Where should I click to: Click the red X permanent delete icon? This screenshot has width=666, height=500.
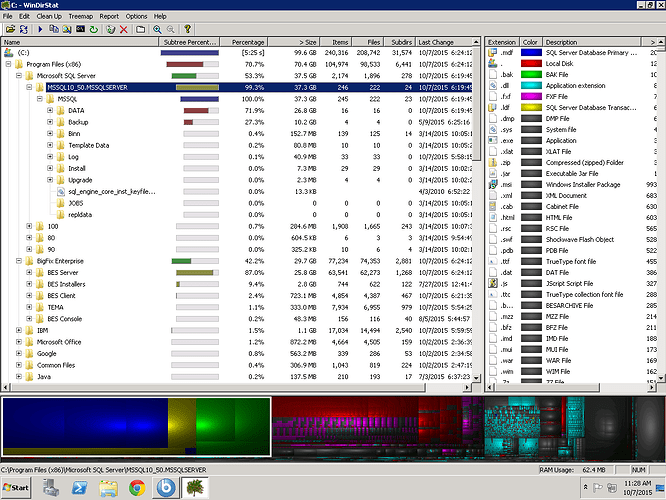pyautogui.click(x=124, y=29)
